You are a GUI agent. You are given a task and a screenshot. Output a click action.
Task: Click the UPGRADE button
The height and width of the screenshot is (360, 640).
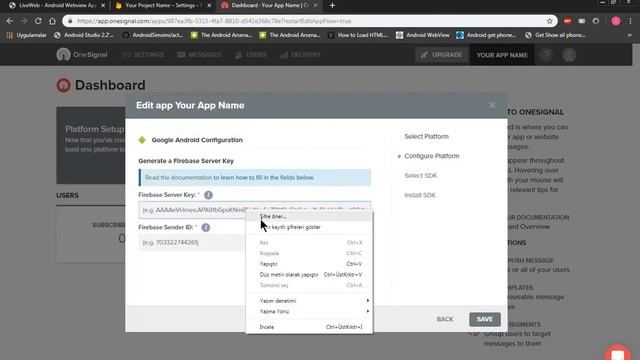(x=442, y=55)
